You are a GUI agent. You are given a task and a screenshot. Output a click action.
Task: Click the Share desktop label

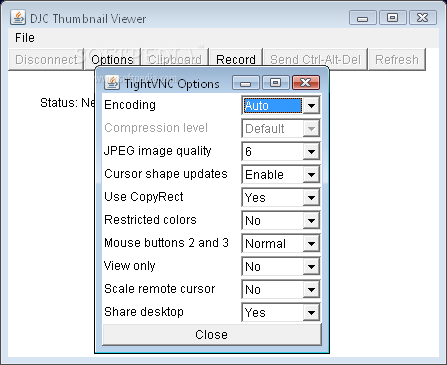[144, 312]
